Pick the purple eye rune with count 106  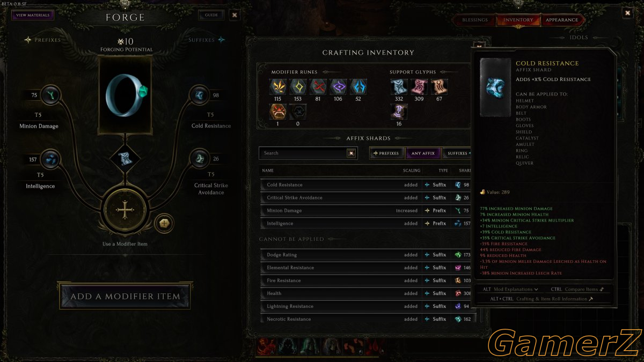tap(338, 87)
